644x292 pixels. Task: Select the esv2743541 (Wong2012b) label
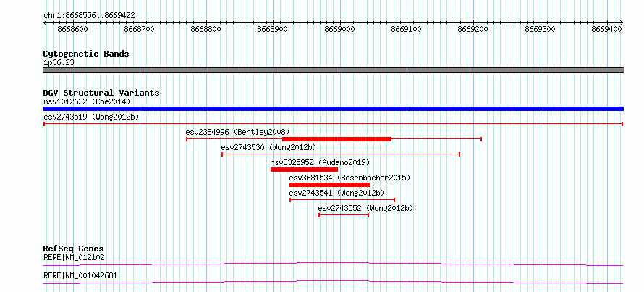(336, 193)
